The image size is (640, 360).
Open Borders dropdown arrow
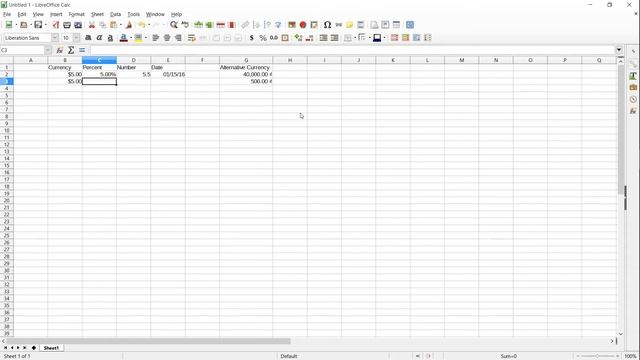[x=355, y=38]
